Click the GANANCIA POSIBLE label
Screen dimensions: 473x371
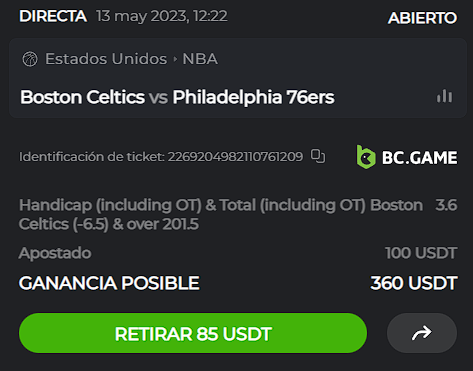(109, 283)
